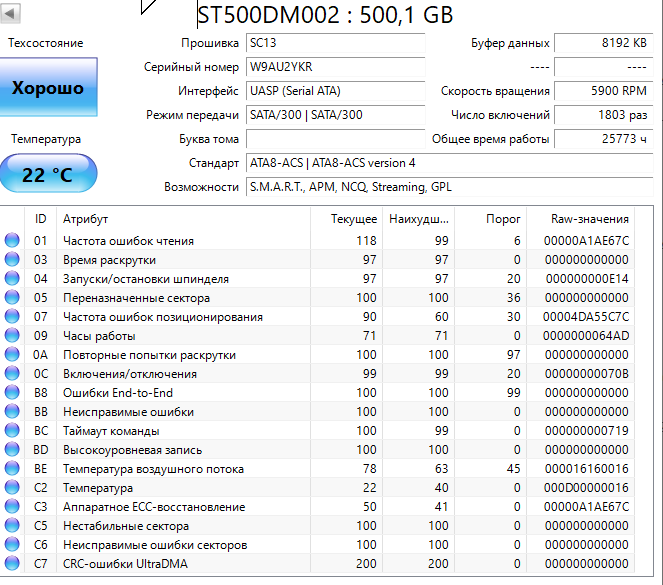
Task: Select standard field ATA8-ACS version 4
Action: [450, 163]
